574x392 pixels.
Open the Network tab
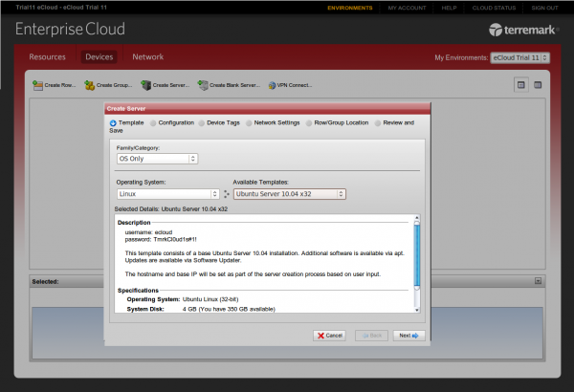point(148,57)
